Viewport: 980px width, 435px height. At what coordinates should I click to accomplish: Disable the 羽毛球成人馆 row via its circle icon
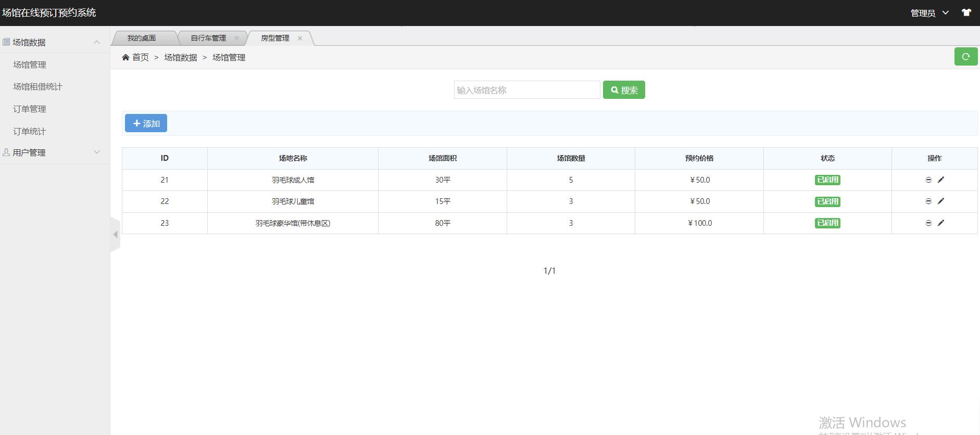coord(928,180)
